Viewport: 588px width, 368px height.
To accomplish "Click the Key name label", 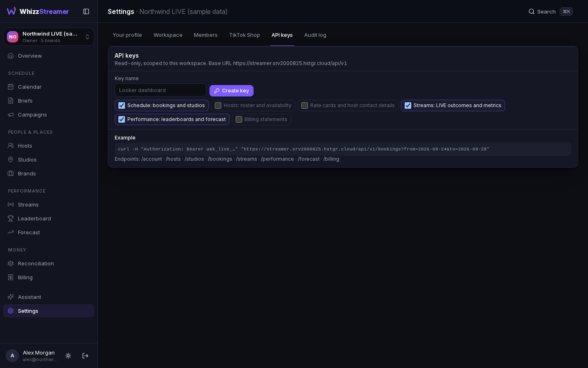I will tap(127, 79).
